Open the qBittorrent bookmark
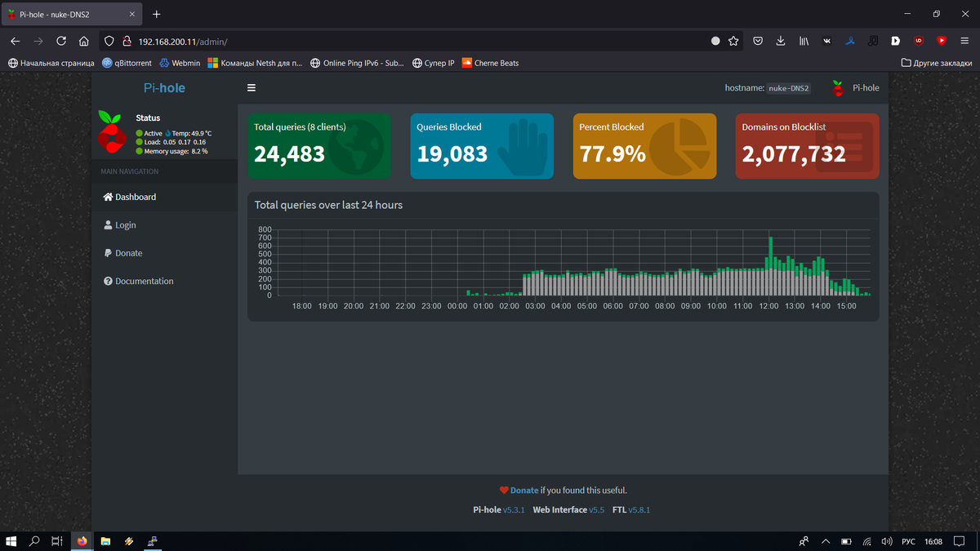 point(127,63)
